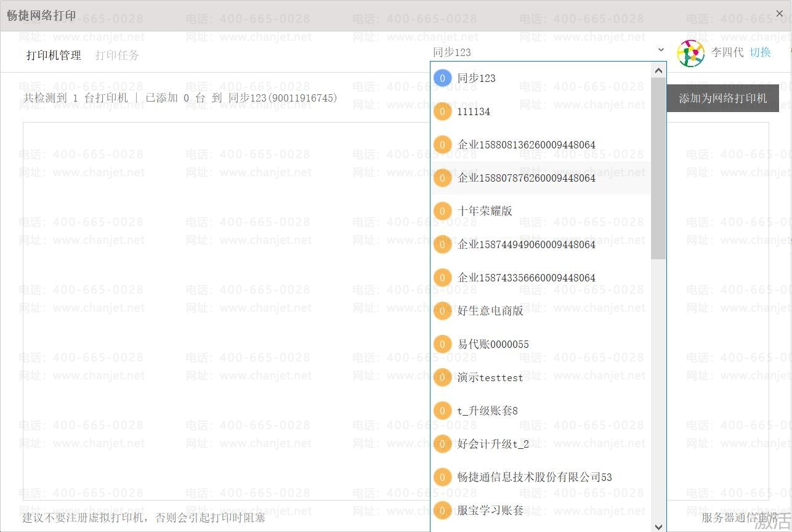Click the badge beside 企业158807876260009448064
The width and height of the screenshot is (792, 532).
pos(442,178)
